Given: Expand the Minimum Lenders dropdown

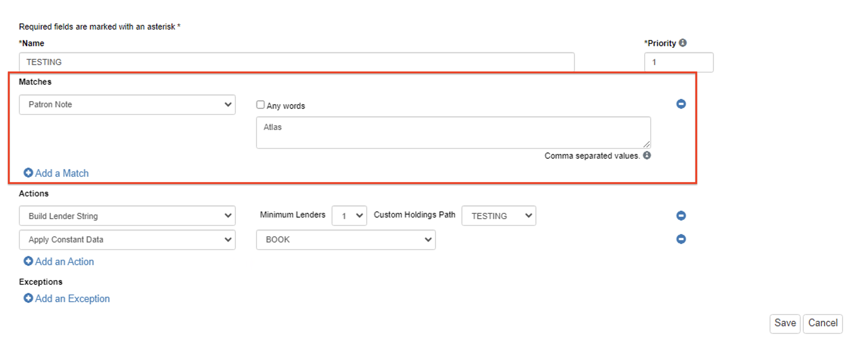Looking at the screenshot, I should tap(349, 216).
